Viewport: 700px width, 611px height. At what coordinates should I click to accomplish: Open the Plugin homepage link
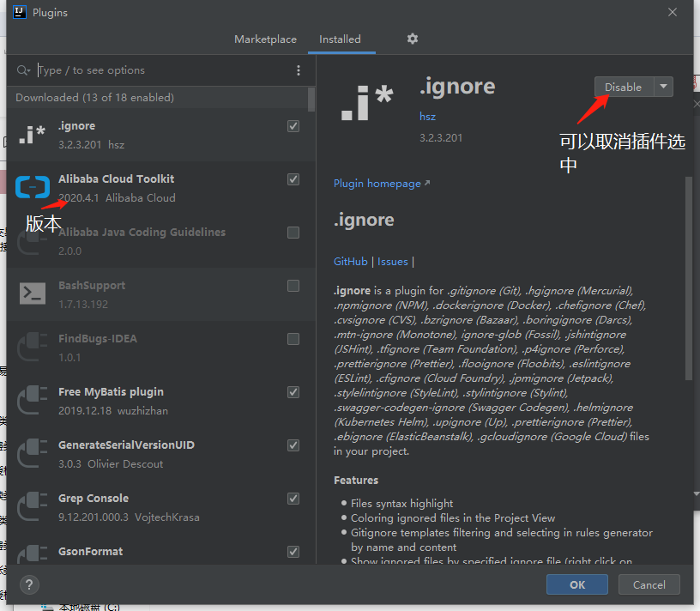point(382,184)
